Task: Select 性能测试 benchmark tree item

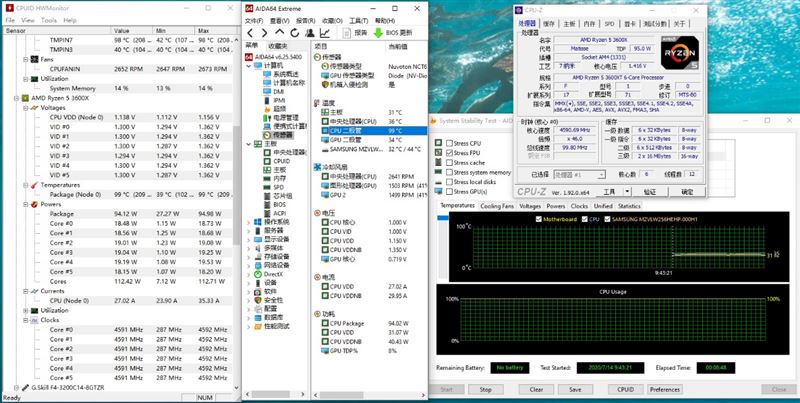Action: pos(271,326)
